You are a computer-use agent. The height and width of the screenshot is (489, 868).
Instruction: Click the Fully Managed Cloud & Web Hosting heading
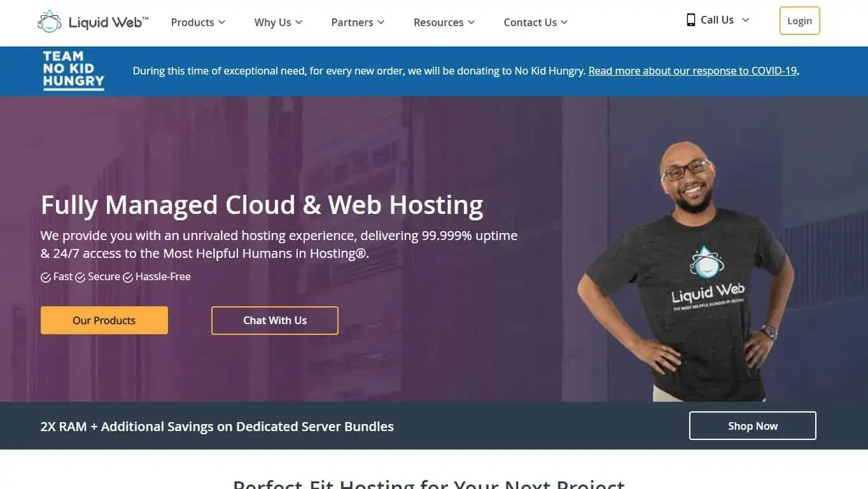coord(262,205)
